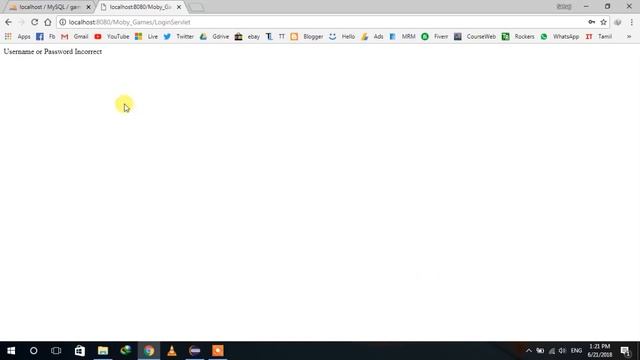The image size is (640, 360).
Task: Open a new browser tab
Action: pyautogui.click(x=197, y=7)
